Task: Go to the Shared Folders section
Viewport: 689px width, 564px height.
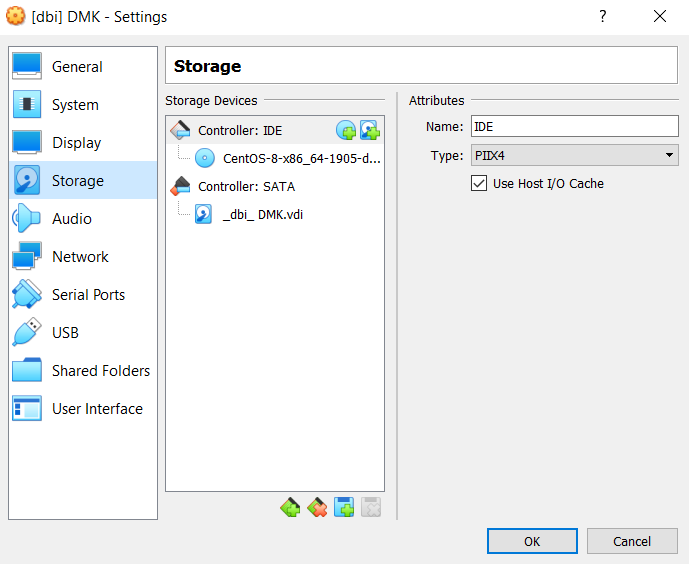Action: (100, 371)
